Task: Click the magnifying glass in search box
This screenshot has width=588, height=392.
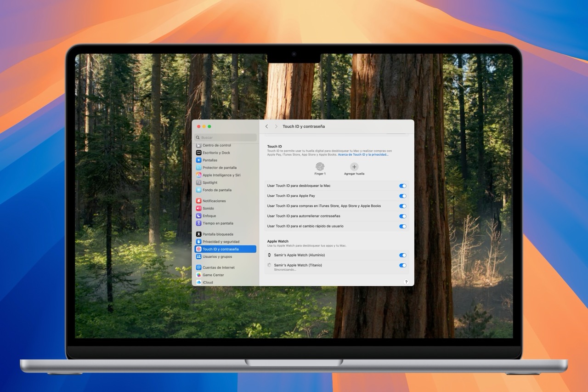Action: pyautogui.click(x=198, y=137)
